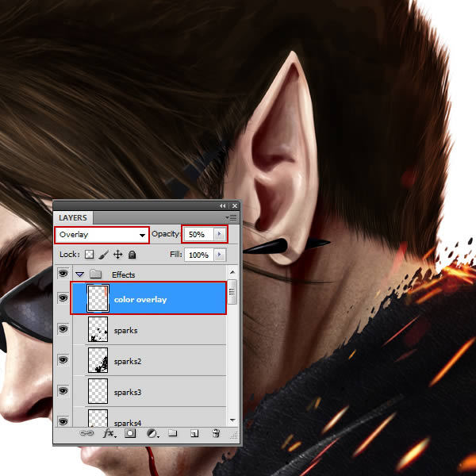The image size is (476, 476).
Task: Hide the Effects group
Action: pyautogui.click(x=63, y=274)
